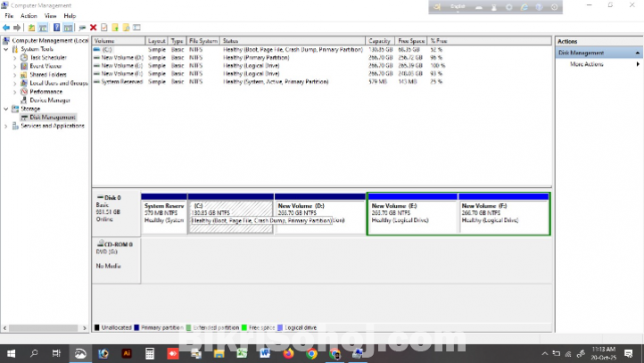Open Adobe Illustrator from the taskbar

pyautogui.click(x=127, y=353)
